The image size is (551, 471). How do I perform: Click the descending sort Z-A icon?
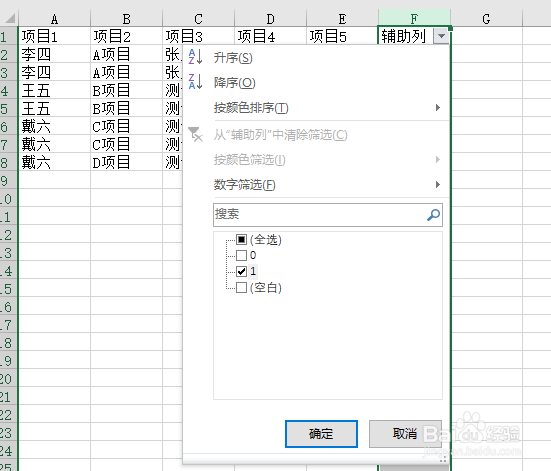tap(195, 82)
